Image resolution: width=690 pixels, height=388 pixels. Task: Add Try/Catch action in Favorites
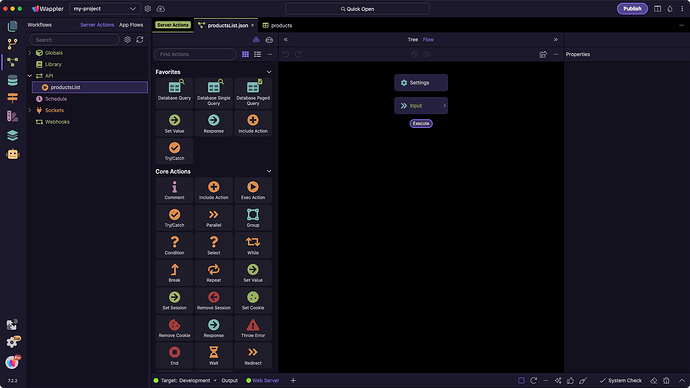pos(174,151)
